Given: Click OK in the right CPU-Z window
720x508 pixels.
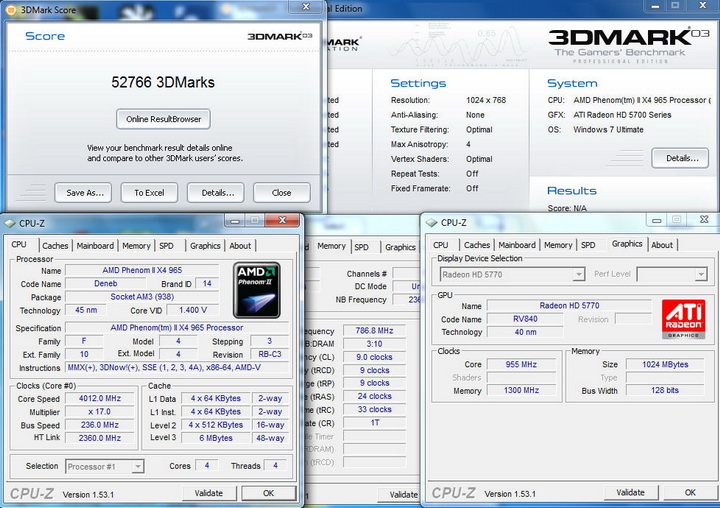Looking at the screenshot, I should [690, 492].
